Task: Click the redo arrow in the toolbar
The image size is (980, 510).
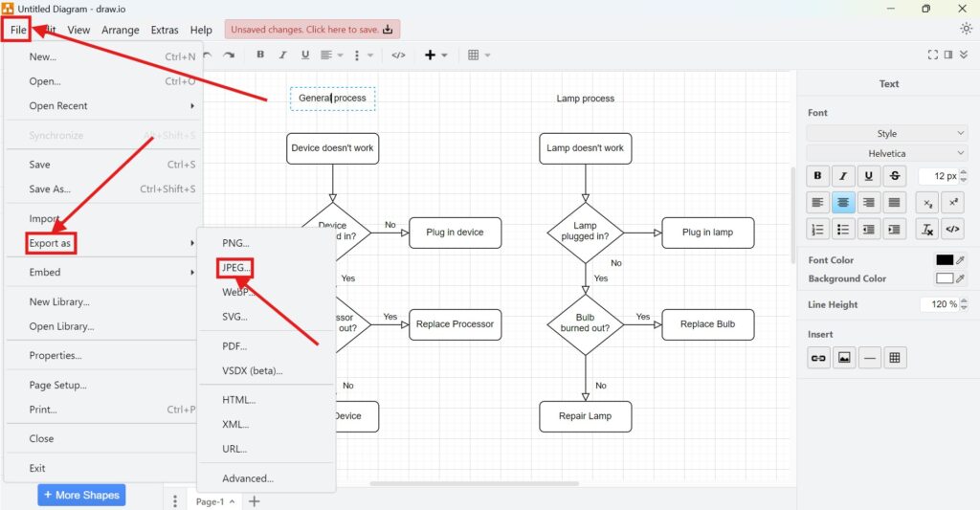Action: pyautogui.click(x=229, y=55)
